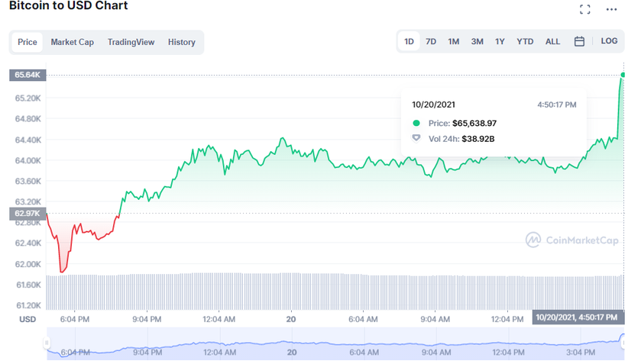
Task: Switch to the 7D time range
Action: [431, 41]
